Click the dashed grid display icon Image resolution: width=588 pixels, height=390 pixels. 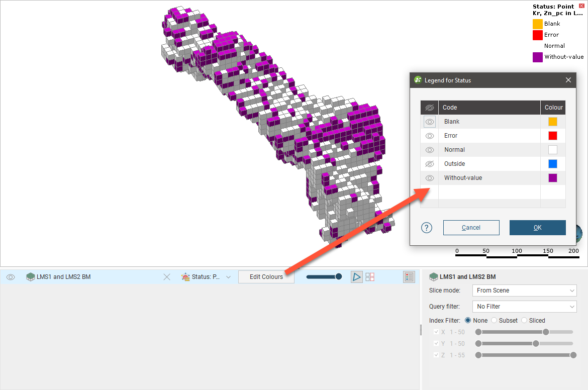(x=370, y=277)
